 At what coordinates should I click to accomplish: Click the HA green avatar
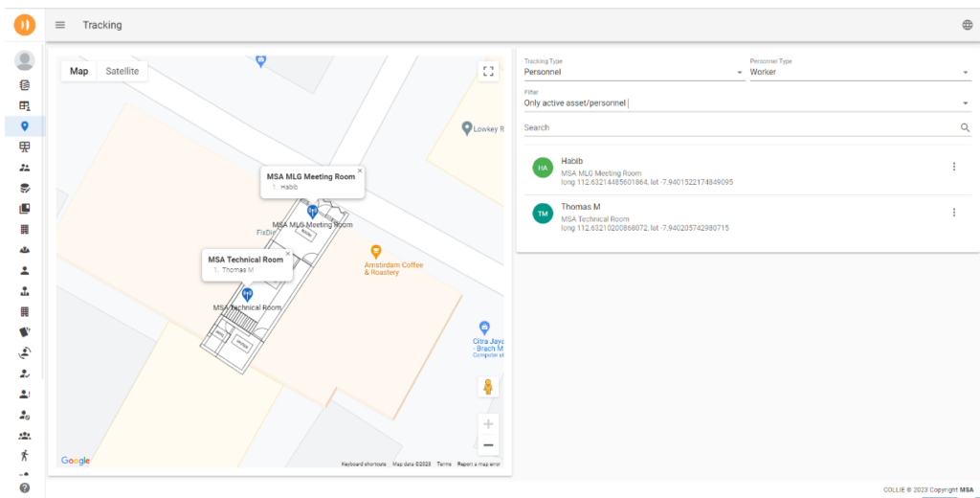[543, 167]
